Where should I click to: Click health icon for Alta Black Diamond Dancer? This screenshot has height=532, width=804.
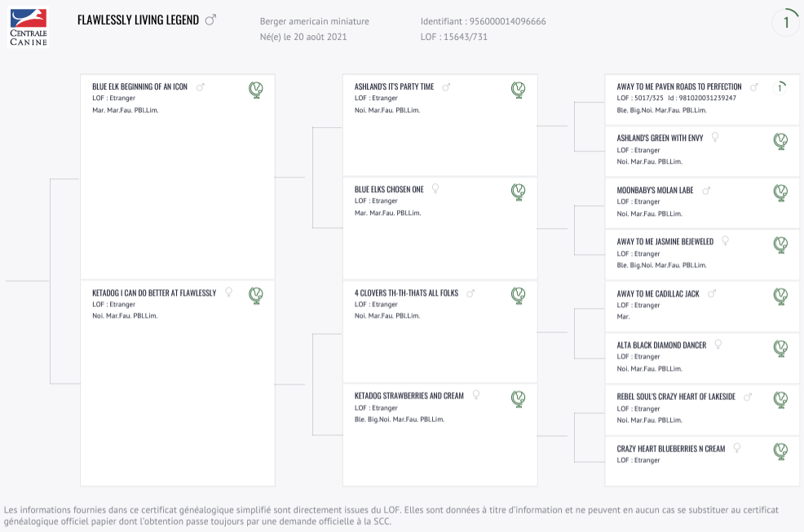coord(780,348)
